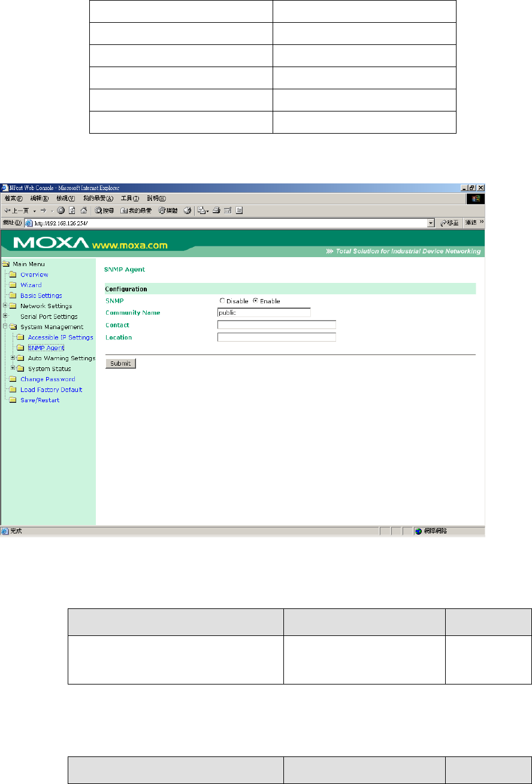
Task: Focus the Location input field
Action: 277,337
